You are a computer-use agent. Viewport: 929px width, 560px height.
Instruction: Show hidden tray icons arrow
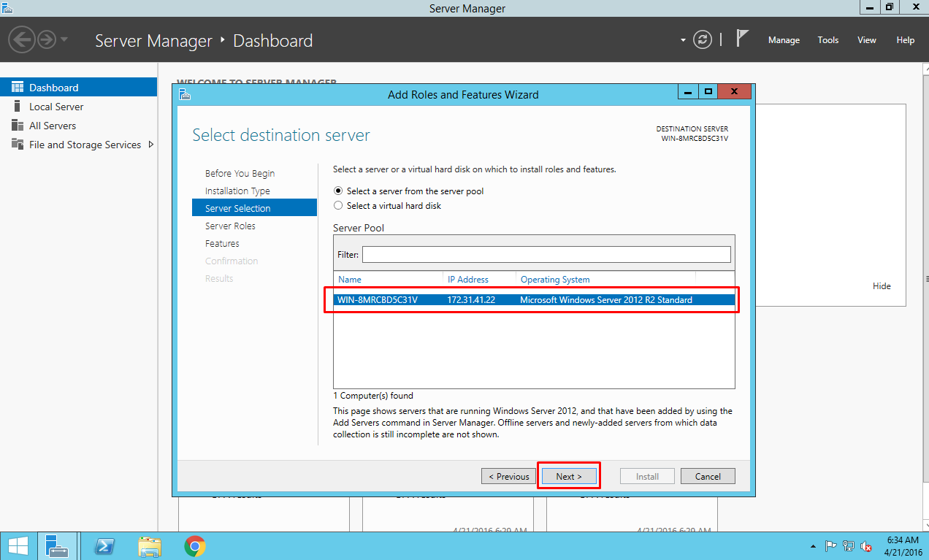tap(814, 546)
